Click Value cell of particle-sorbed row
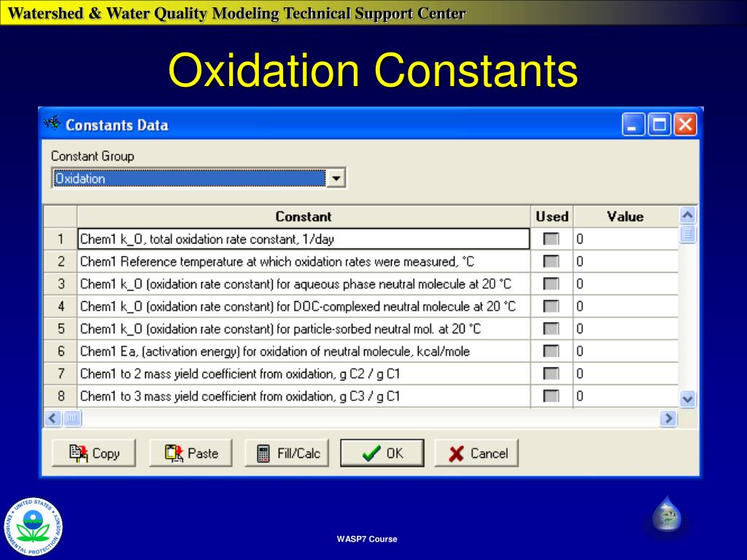The height and width of the screenshot is (560, 747). (625, 328)
